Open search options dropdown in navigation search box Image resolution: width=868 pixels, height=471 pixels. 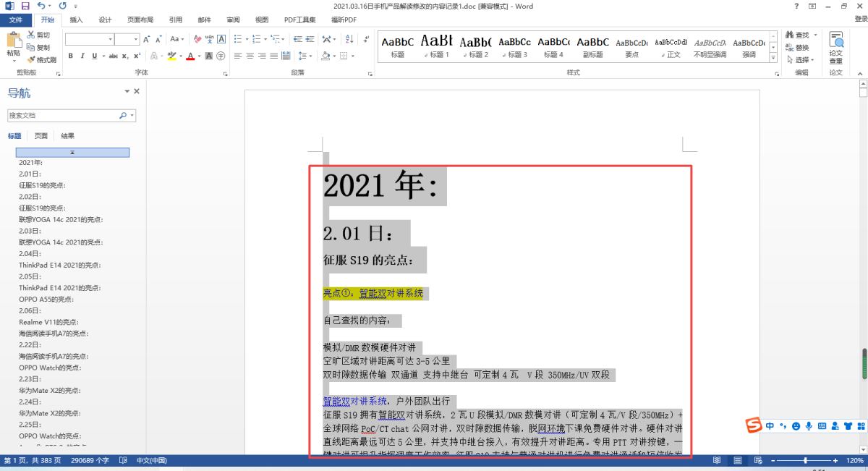pyautogui.click(x=132, y=116)
